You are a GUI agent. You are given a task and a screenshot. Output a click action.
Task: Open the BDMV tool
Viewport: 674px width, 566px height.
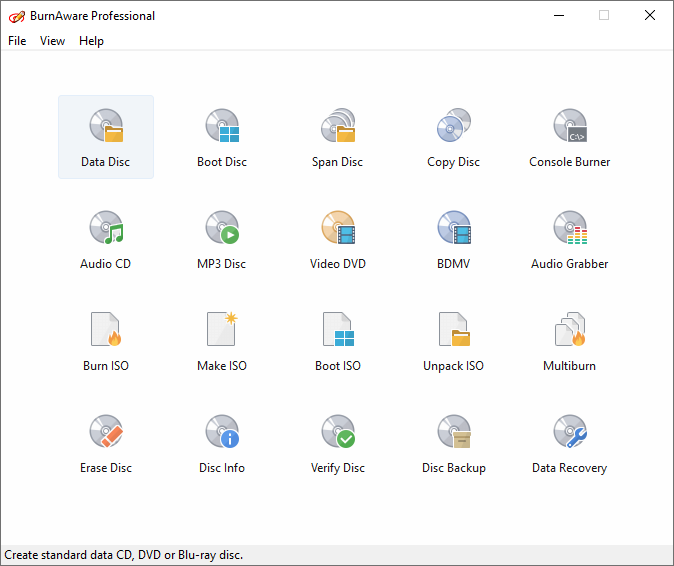(x=453, y=239)
